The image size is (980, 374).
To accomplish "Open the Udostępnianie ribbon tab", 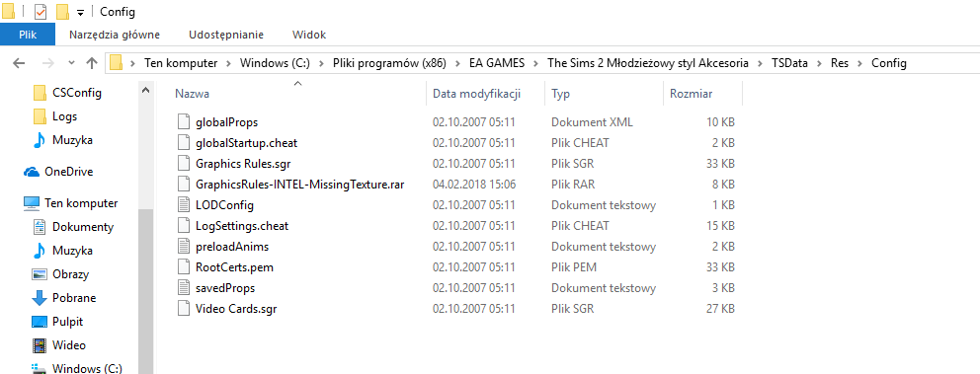I will [226, 35].
